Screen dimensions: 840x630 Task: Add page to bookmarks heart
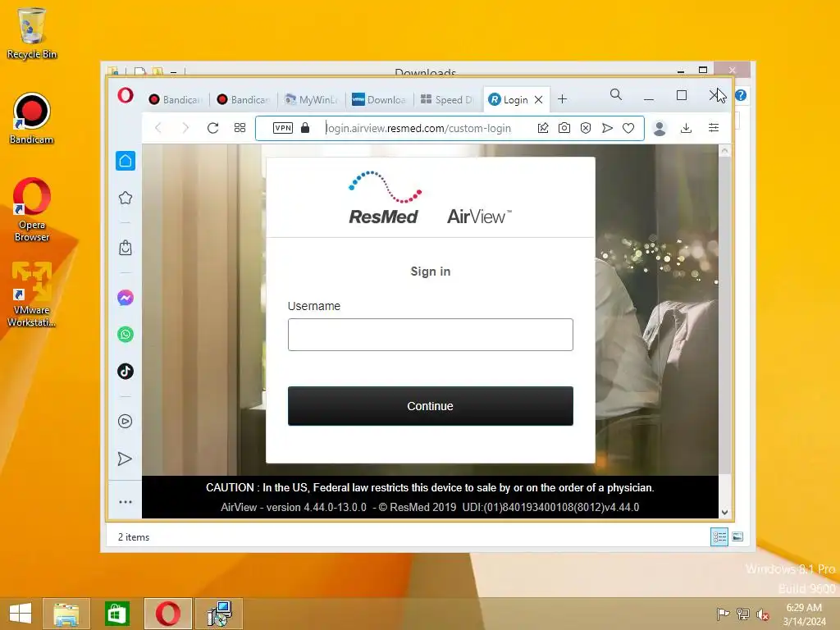(628, 128)
